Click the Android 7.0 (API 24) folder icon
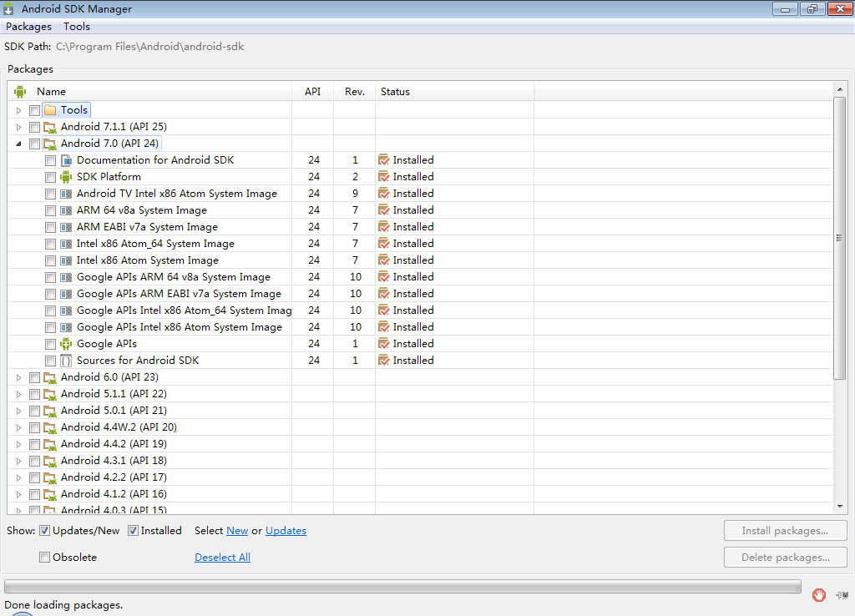 [x=50, y=144]
